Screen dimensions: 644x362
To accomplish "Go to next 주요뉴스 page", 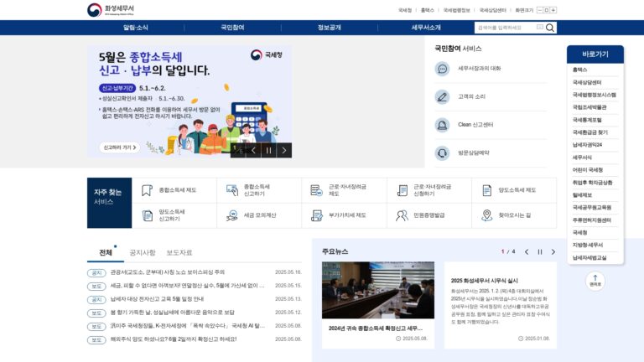I will [553, 252].
